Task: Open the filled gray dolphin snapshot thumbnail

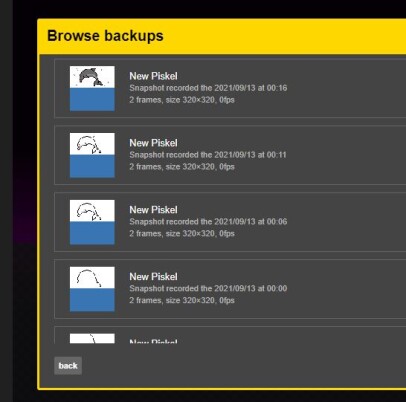Action: pos(92,88)
